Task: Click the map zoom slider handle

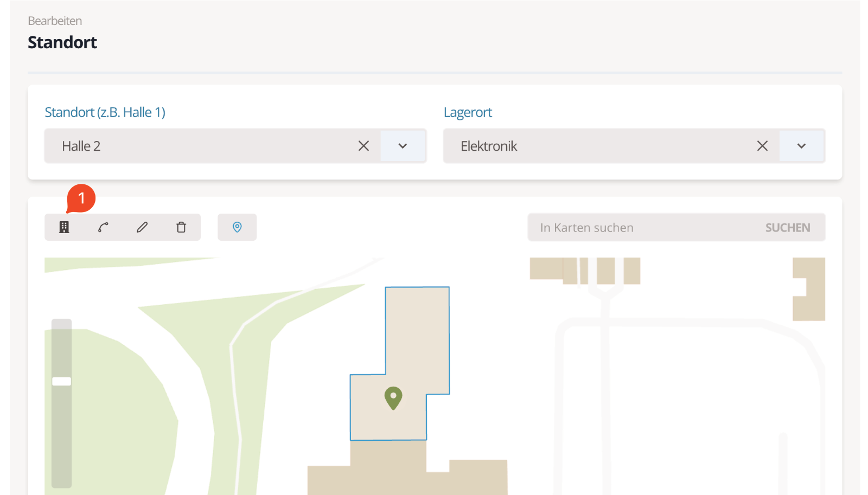Action: click(x=62, y=381)
